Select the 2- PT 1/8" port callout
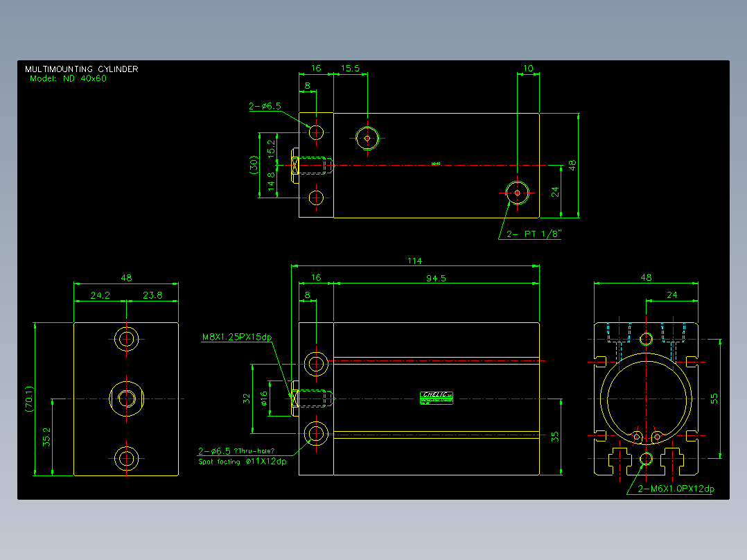Screen dimensions: 747x560 [534, 234]
